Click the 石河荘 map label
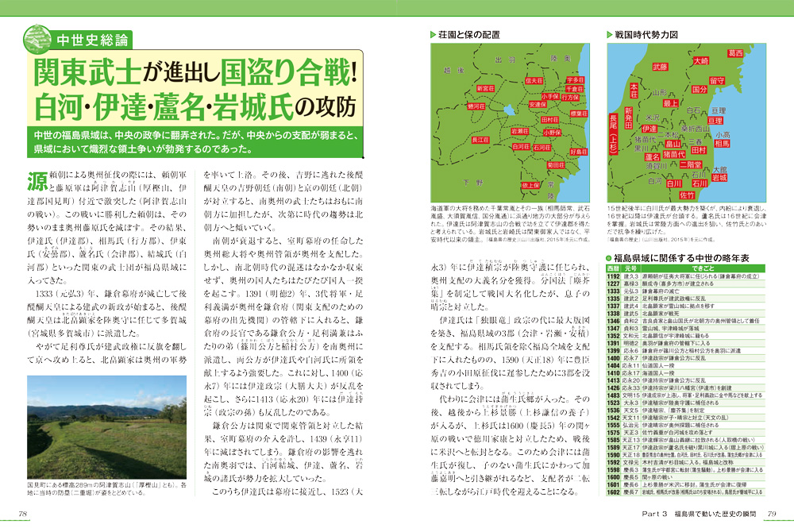 tap(542, 148)
